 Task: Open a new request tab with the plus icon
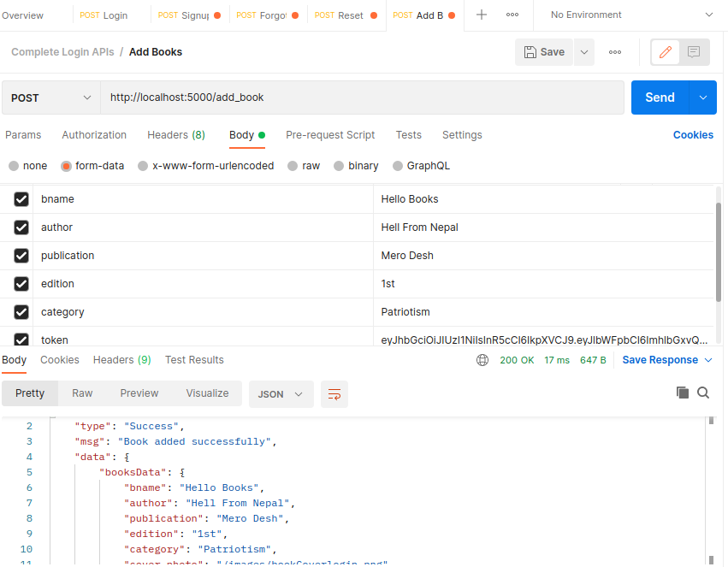(x=481, y=15)
